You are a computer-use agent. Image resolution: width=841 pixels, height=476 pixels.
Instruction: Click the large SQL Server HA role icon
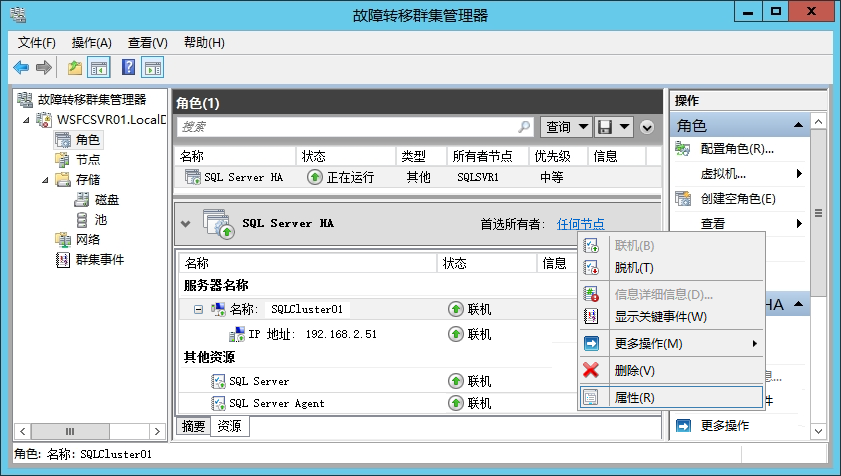click(218, 224)
